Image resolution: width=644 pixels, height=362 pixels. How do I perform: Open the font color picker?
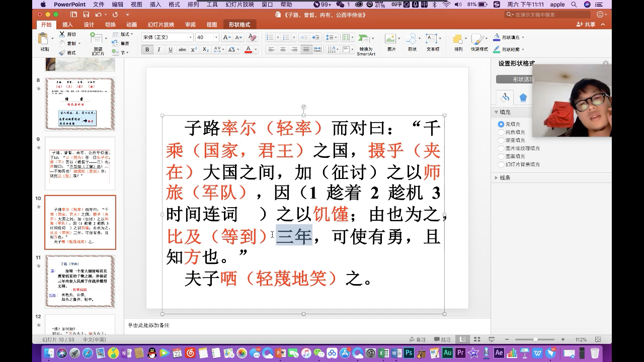tap(254, 49)
